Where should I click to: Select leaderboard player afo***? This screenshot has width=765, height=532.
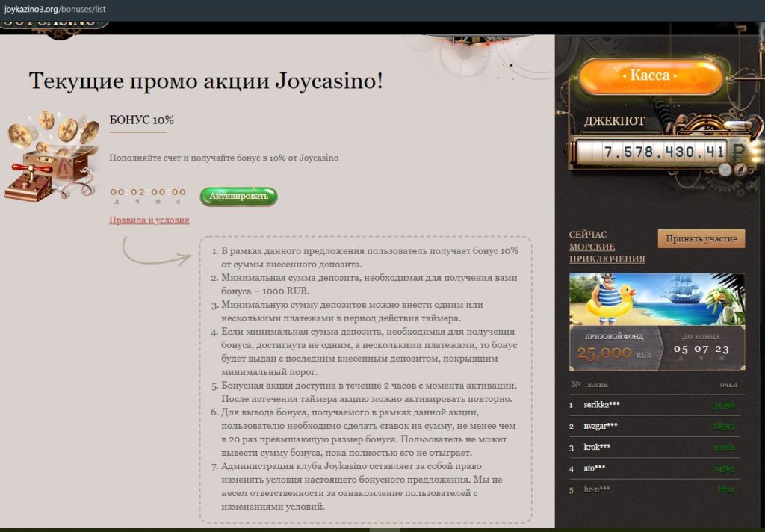(x=594, y=468)
